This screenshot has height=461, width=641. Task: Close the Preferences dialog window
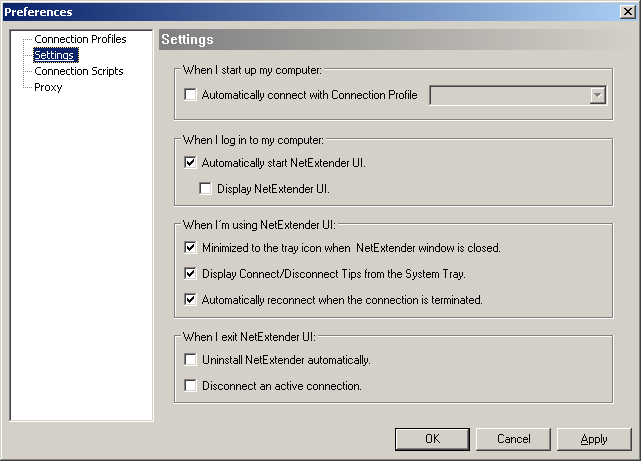click(627, 12)
